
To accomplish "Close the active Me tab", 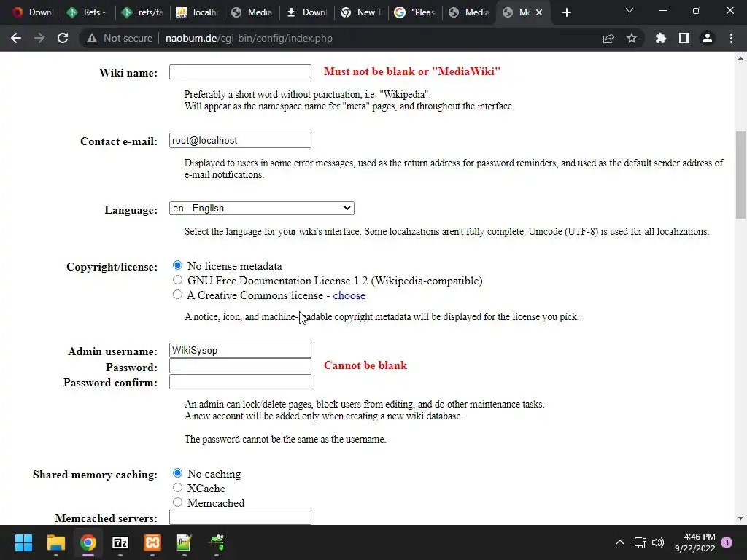I will click(539, 12).
